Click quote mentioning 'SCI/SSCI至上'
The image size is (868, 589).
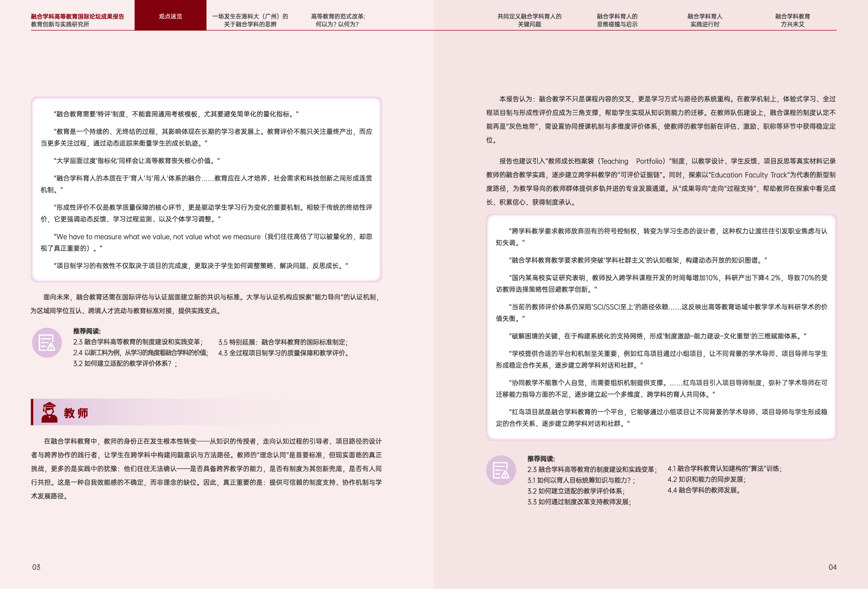pyautogui.click(x=661, y=312)
